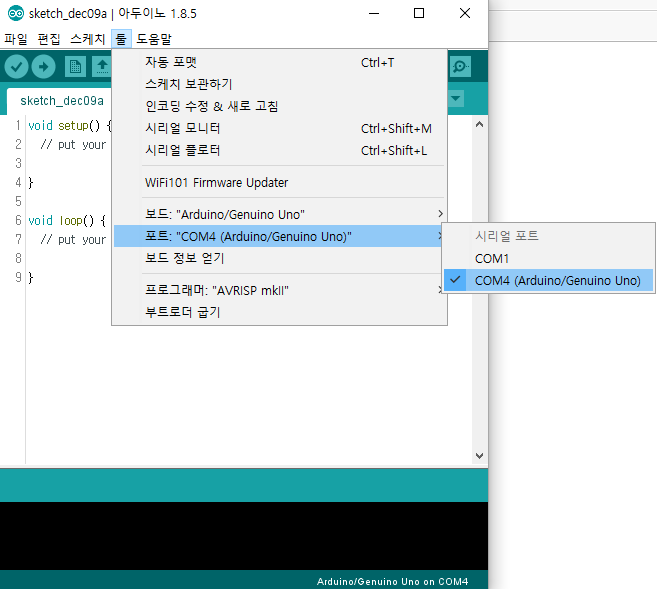Maximize the Arduino window

[419, 13]
